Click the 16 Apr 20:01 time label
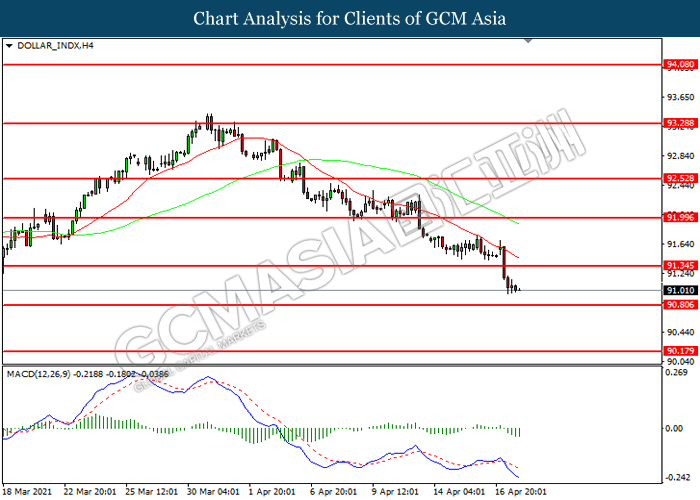The height and width of the screenshot is (500, 700). coord(521,492)
